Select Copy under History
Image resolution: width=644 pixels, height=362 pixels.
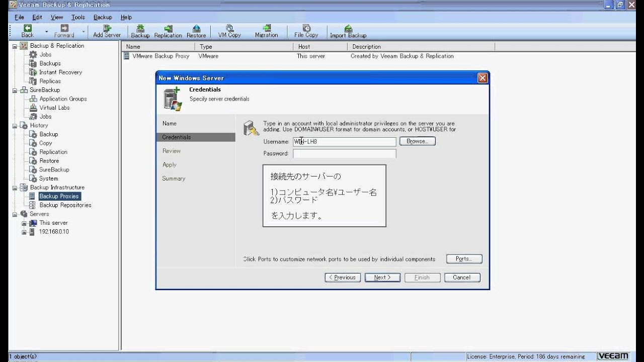tap(45, 143)
